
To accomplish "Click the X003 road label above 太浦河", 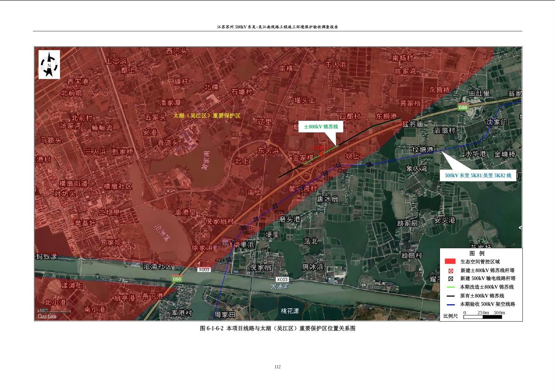I will [x=282, y=280].
